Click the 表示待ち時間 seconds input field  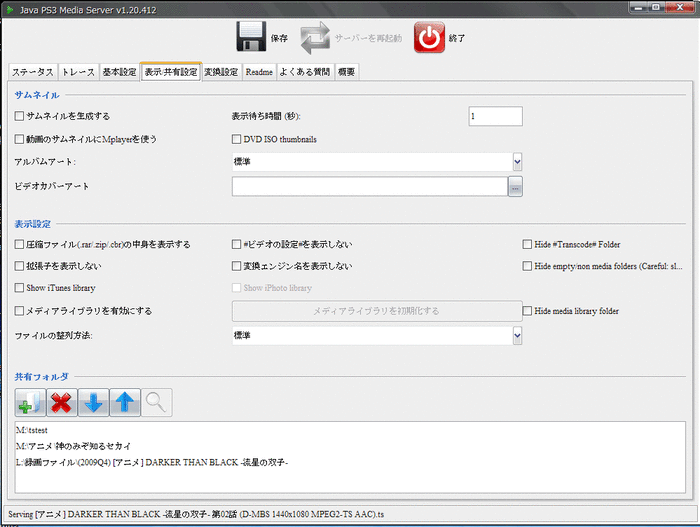(496, 116)
